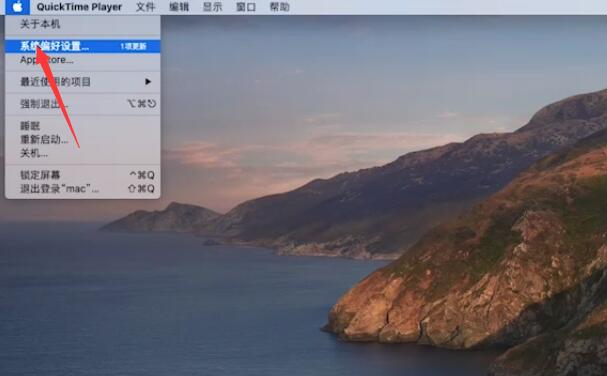The image size is (607, 376).
Task: Open the 文件 menu
Action: click(146, 7)
